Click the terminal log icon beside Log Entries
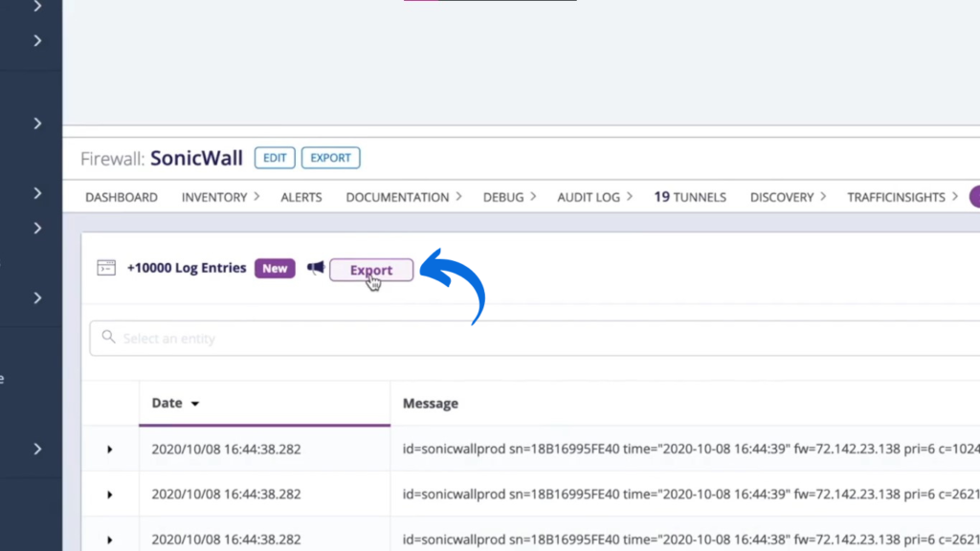Viewport: 980px width, 551px height. (x=106, y=268)
